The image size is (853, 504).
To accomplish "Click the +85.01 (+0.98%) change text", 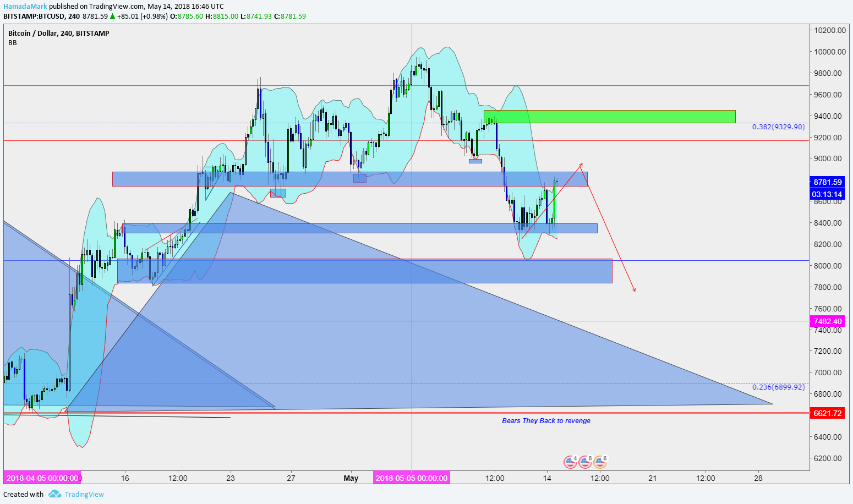I will [x=142, y=16].
